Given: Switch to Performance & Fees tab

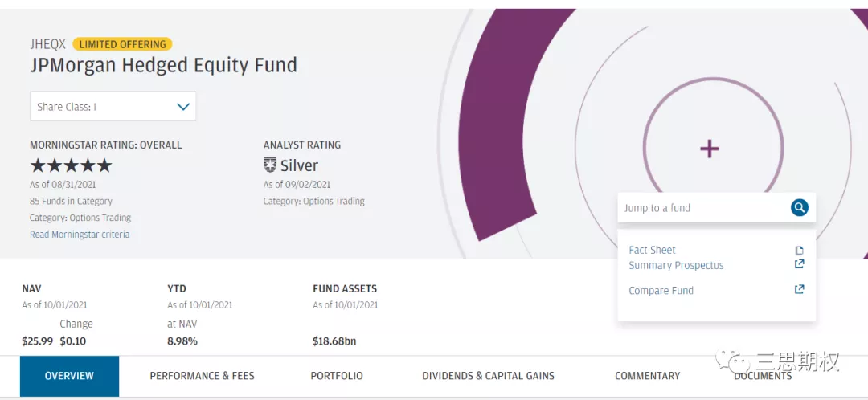Looking at the screenshot, I should coord(202,376).
